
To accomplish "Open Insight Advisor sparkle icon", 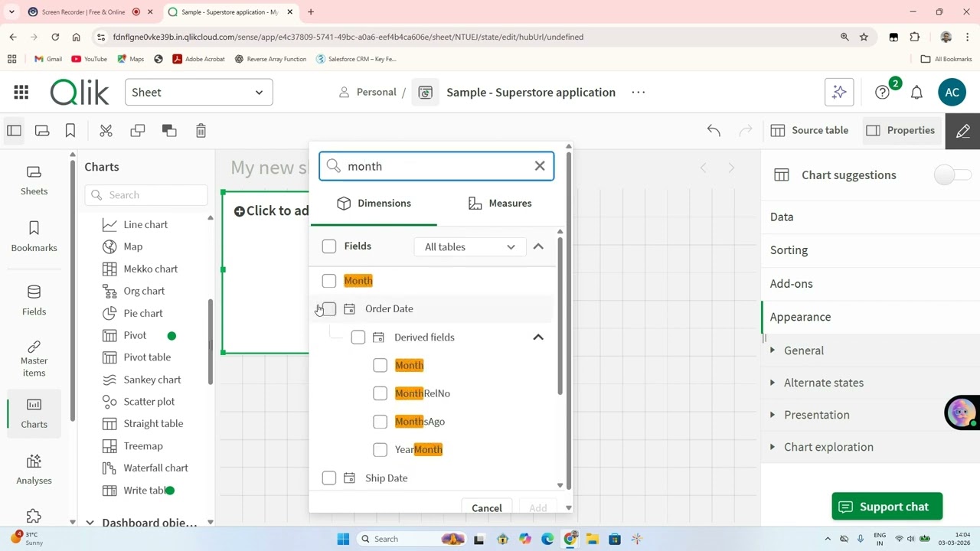I will (839, 93).
